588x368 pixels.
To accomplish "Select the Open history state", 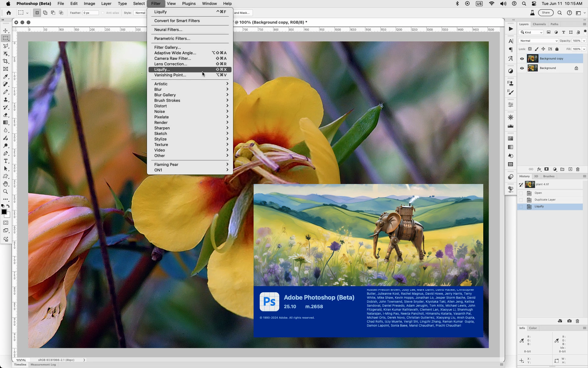I will (x=538, y=193).
